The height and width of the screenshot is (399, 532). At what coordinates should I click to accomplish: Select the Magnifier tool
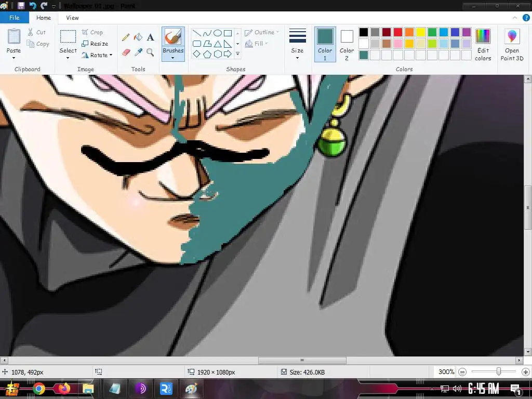pyautogui.click(x=150, y=52)
